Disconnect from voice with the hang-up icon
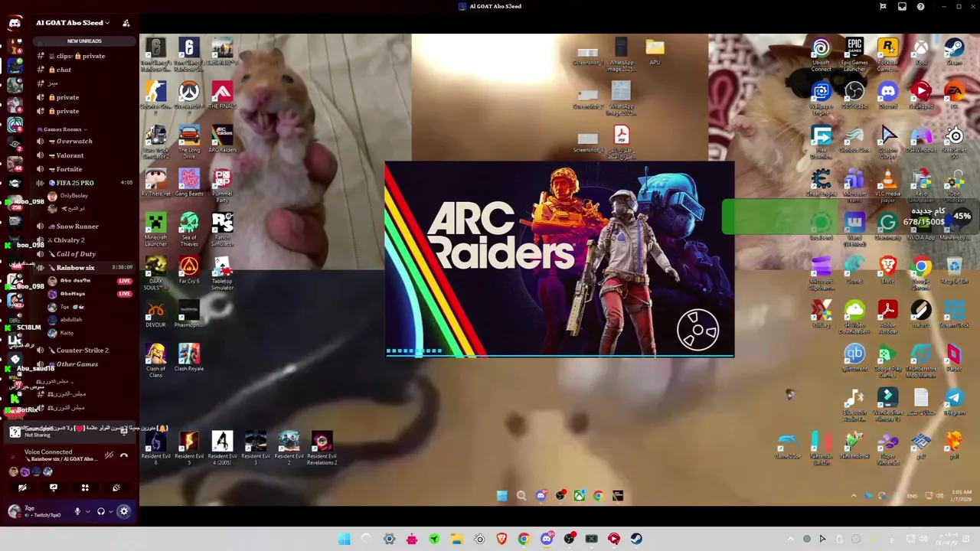 (124, 455)
